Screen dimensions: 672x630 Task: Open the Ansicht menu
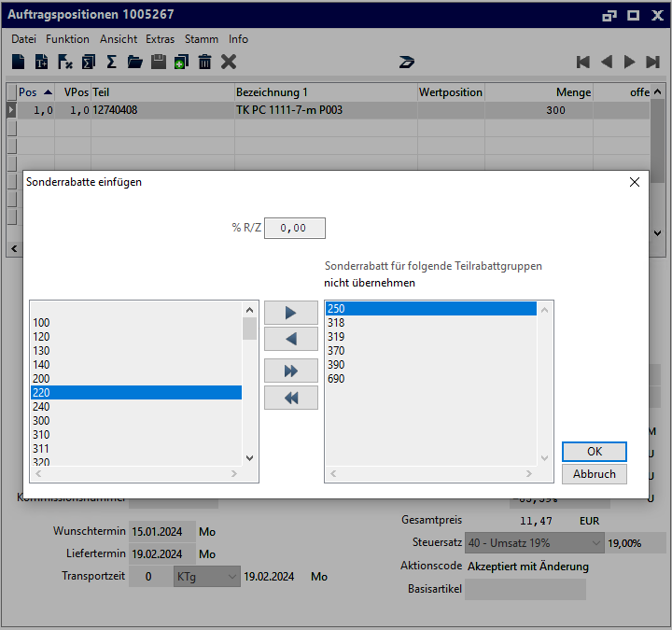point(119,39)
